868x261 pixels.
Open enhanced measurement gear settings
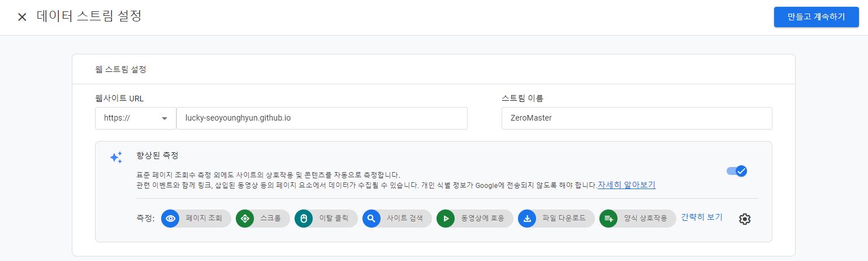745,219
